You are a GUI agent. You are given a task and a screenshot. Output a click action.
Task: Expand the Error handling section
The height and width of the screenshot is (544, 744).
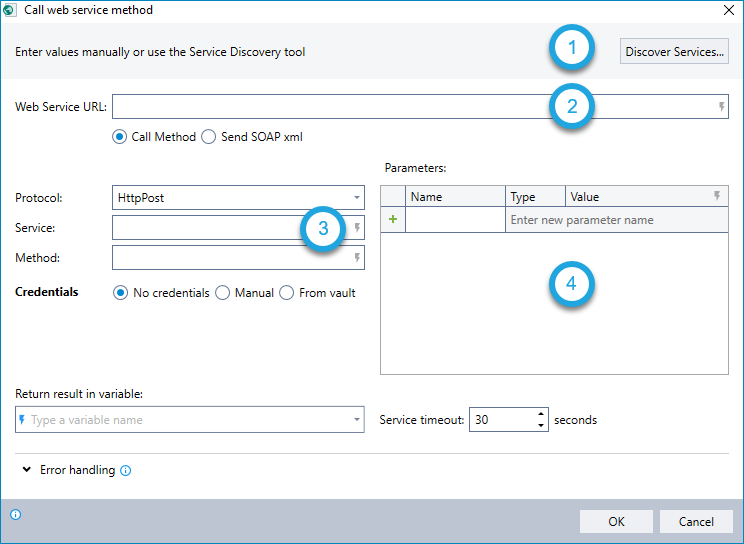pyautogui.click(x=24, y=470)
